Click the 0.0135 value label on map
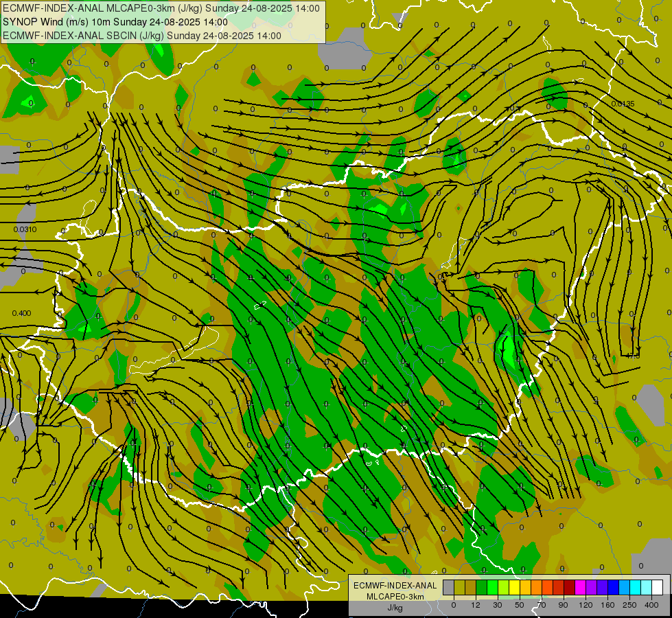 click(623, 104)
